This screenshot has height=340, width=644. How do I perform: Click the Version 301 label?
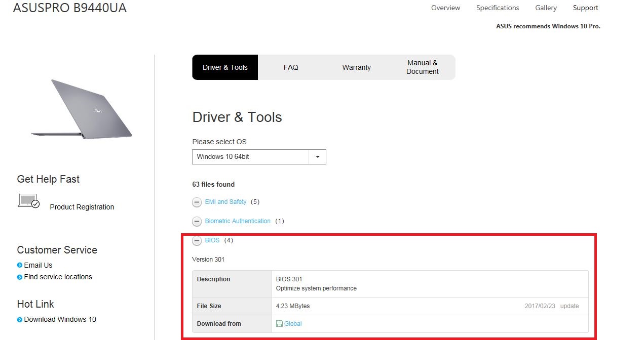pos(208,260)
